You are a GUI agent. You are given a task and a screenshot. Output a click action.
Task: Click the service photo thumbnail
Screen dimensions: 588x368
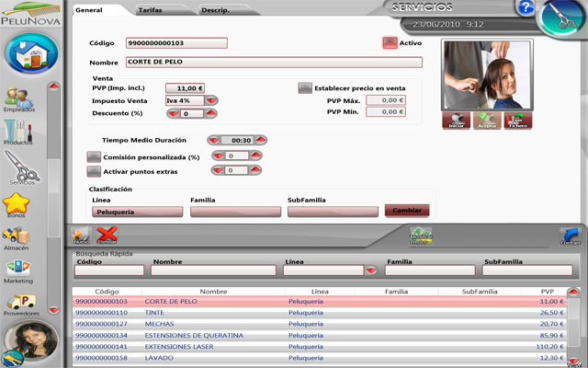point(487,75)
